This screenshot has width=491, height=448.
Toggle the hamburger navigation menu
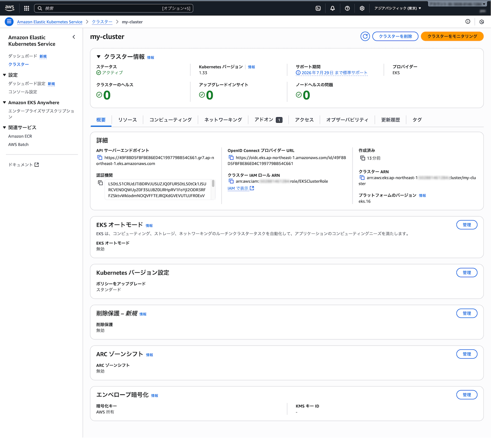tap(9, 22)
